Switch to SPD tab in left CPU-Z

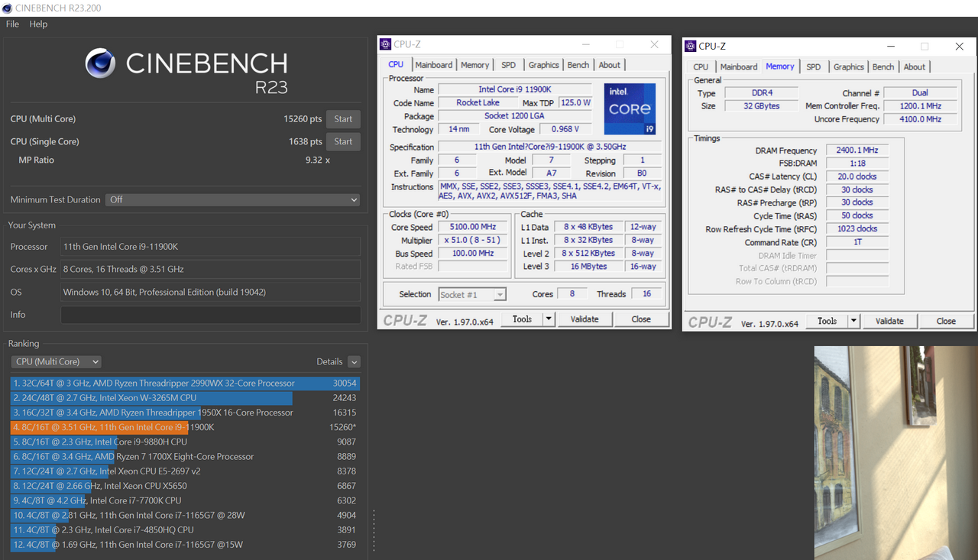click(x=508, y=65)
